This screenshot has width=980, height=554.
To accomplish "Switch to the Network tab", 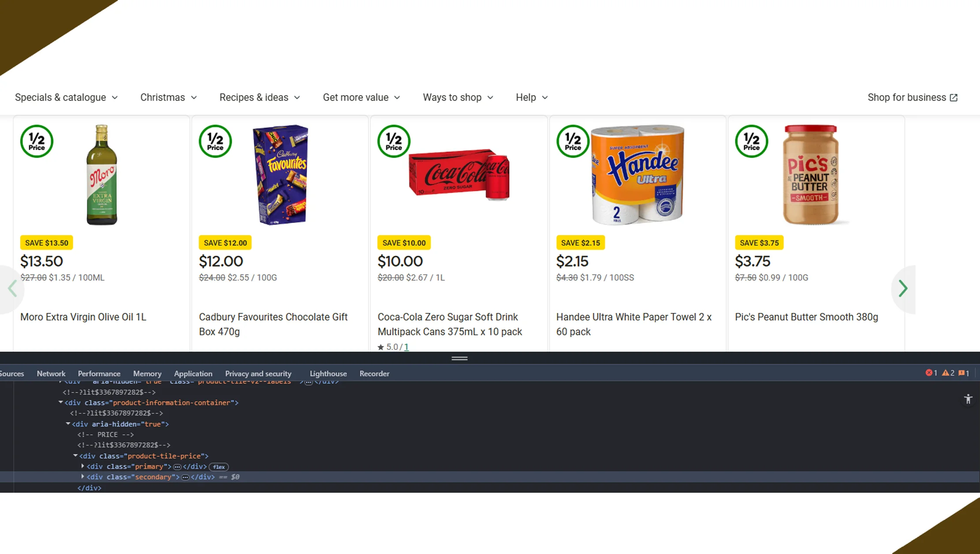I will click(x=51, y=373).
